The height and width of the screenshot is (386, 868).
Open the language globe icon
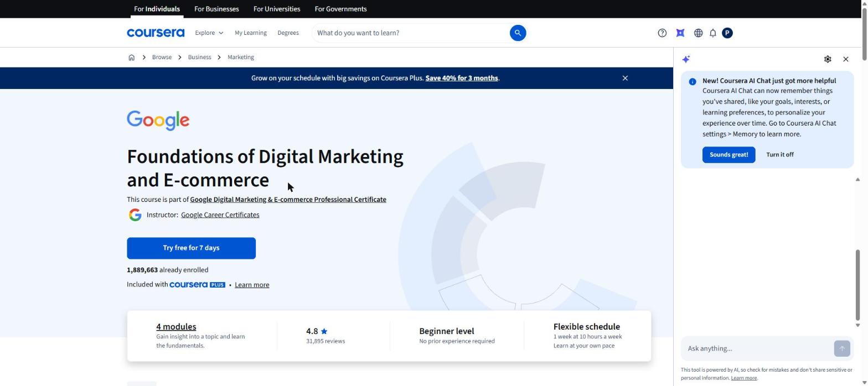(x=699, y=33)
